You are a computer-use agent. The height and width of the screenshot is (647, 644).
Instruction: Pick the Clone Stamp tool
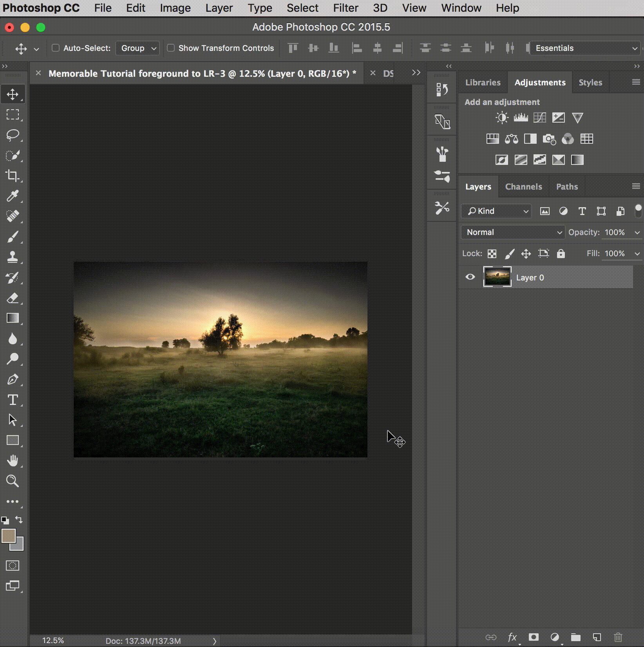(13, 257)
